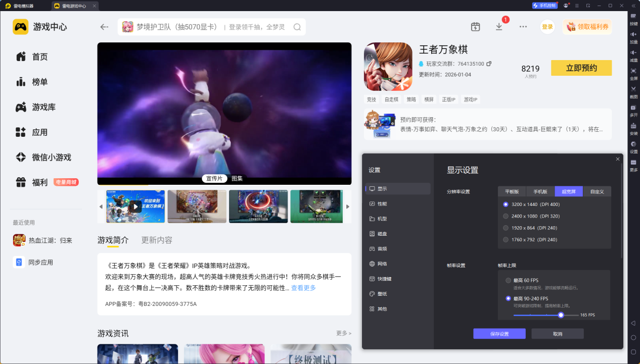
Task: Open 同步应用 from recently used
Action: point(33,262)
